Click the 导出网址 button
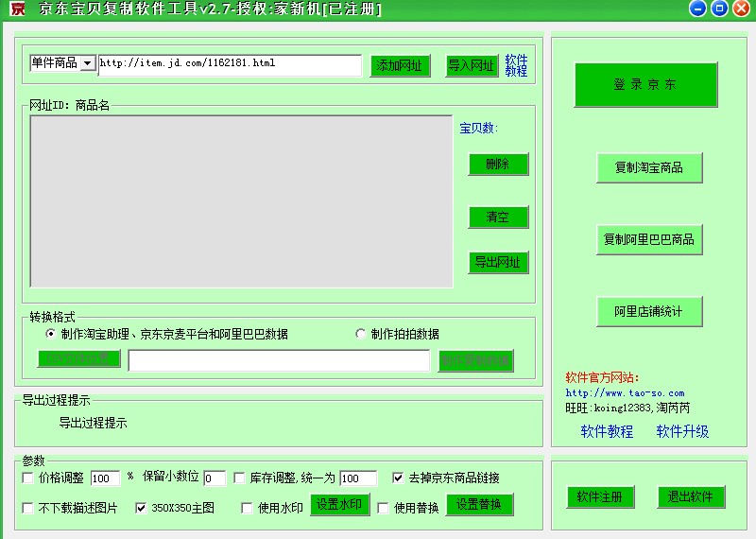This screenshot has height=539, width=756. tap(498, 263)
